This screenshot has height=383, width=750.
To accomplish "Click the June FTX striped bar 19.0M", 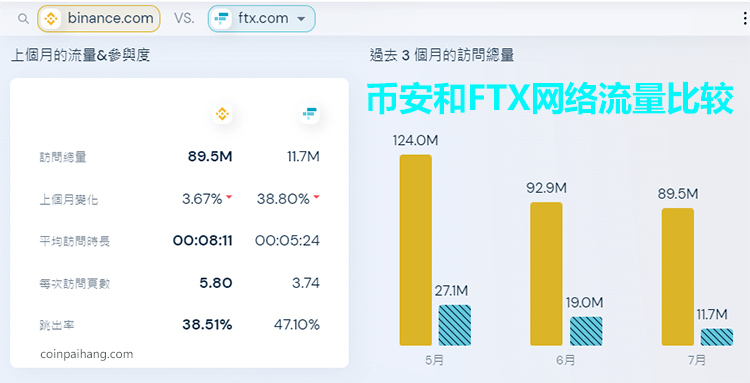I will [x=586, y=331].
